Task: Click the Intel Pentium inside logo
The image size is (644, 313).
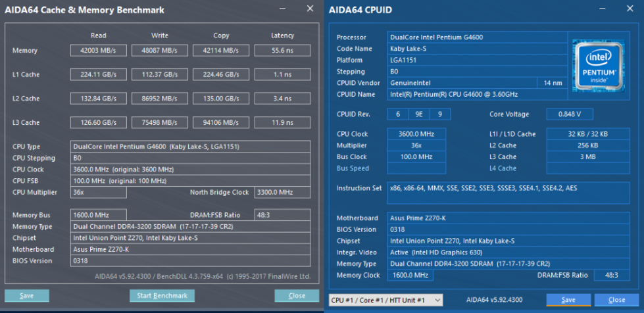Action: (599, 65)
